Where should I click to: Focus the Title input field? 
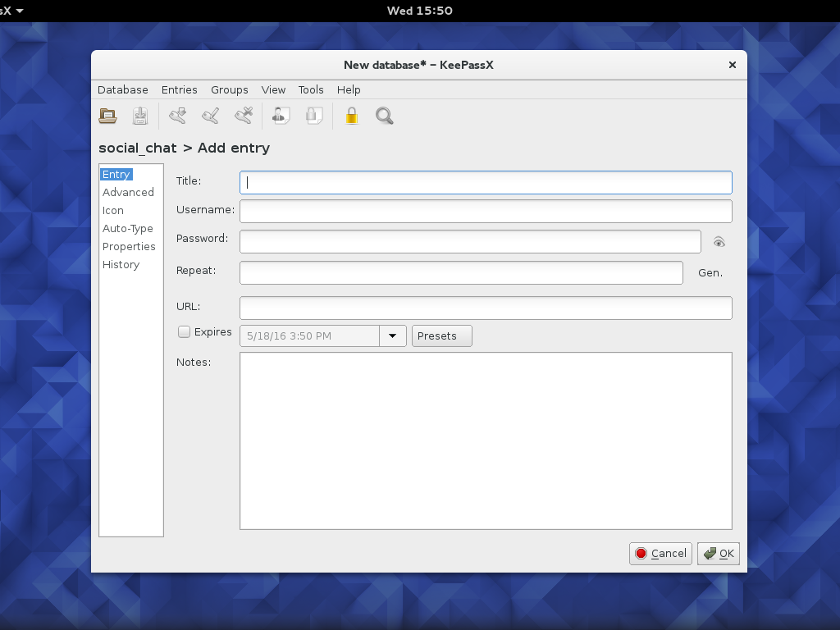(486, 183)
